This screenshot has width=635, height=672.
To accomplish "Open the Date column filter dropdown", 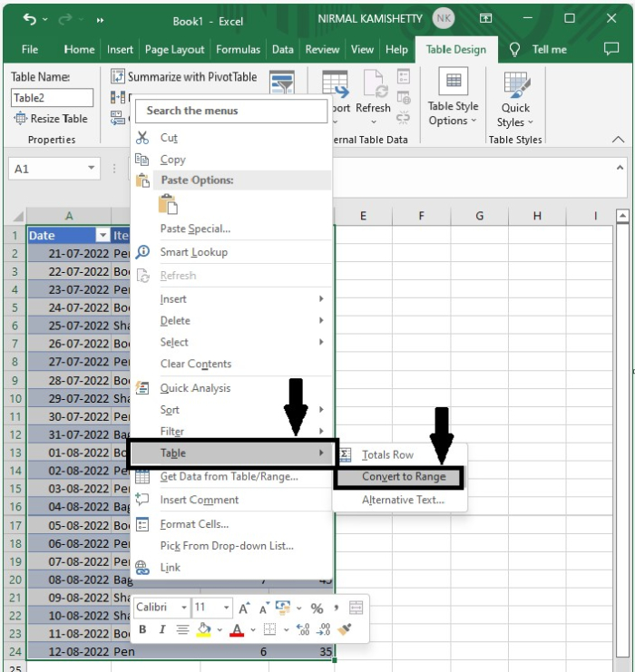I will pyautogui.click(x=103, y=235).
